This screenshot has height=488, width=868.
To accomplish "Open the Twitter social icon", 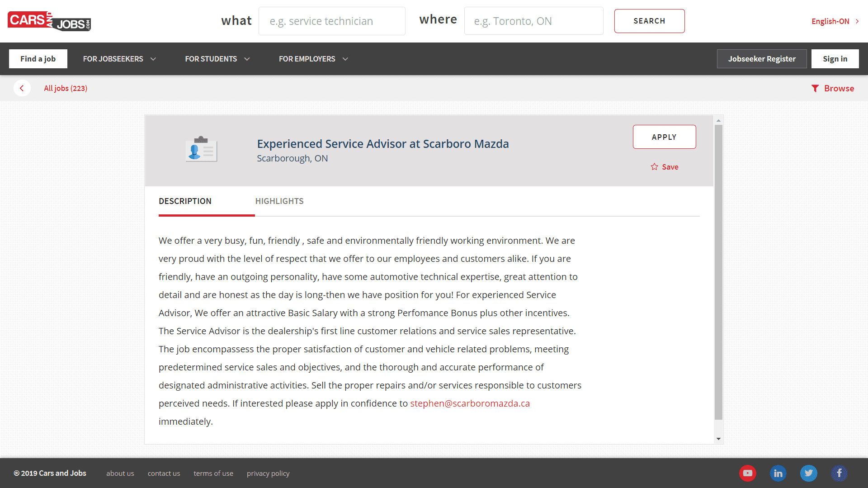I will pyautogui.click(x=808, y=473).
